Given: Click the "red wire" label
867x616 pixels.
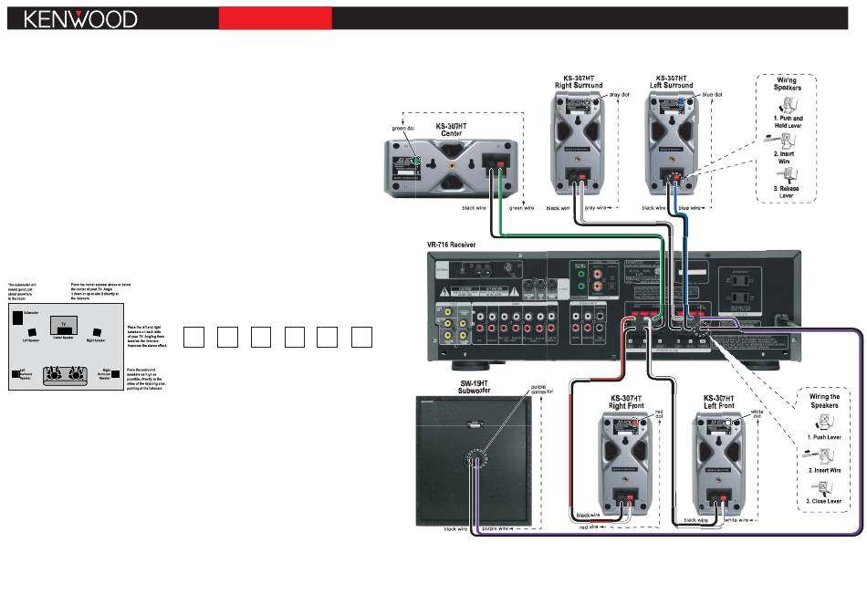Looking at the screenshot, I should coord(589,527).
